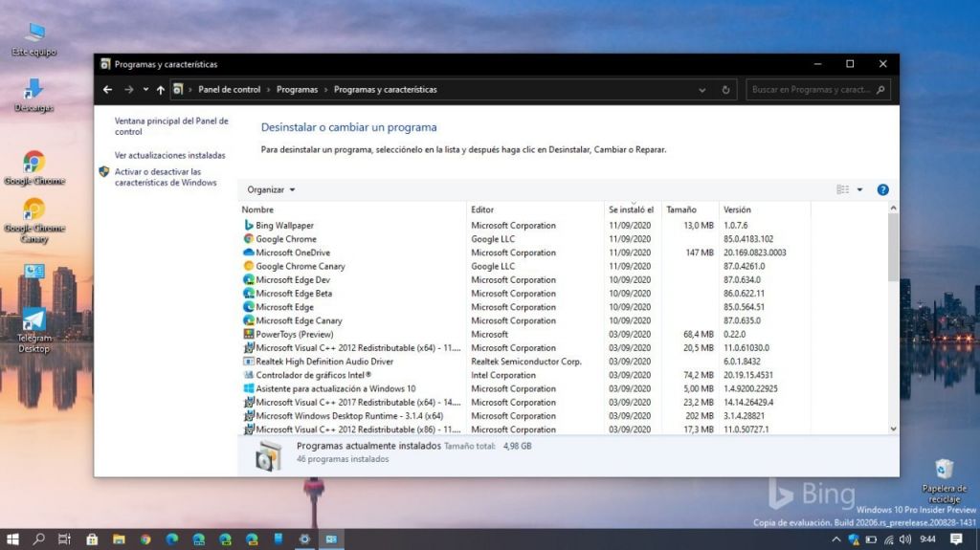
Task: Click the change view icon
Action: (x=842, y=189)
